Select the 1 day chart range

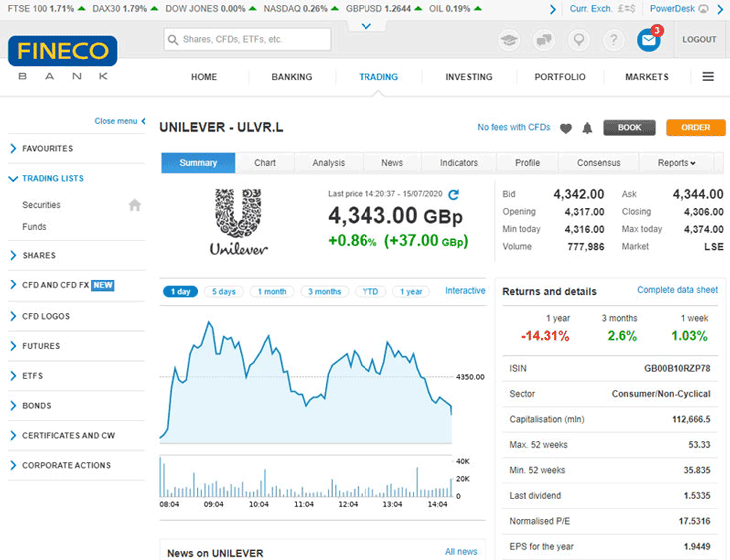click(180, 291)
